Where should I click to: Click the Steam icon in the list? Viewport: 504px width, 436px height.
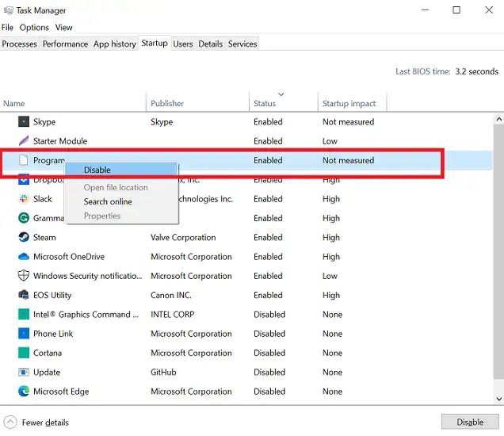[x=24, y=237]
